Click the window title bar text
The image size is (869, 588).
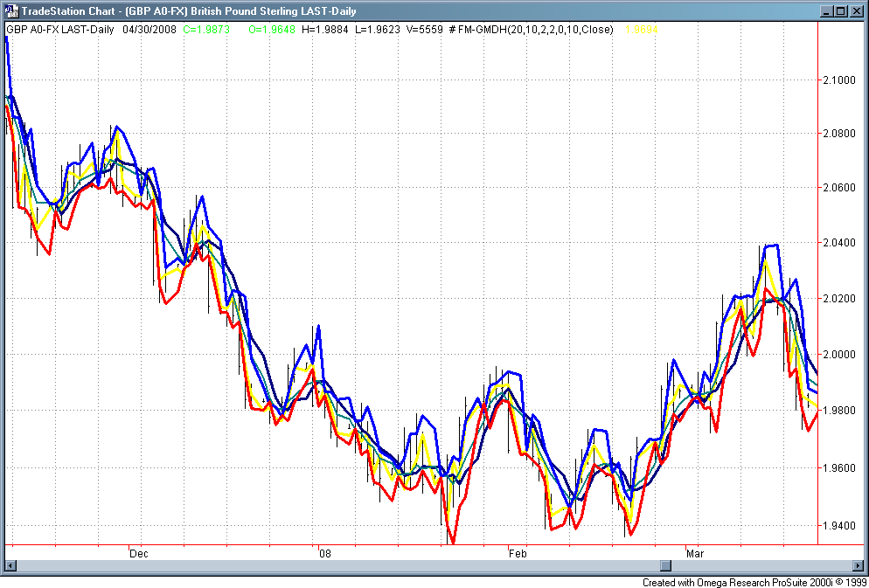(x=189, y=11)
